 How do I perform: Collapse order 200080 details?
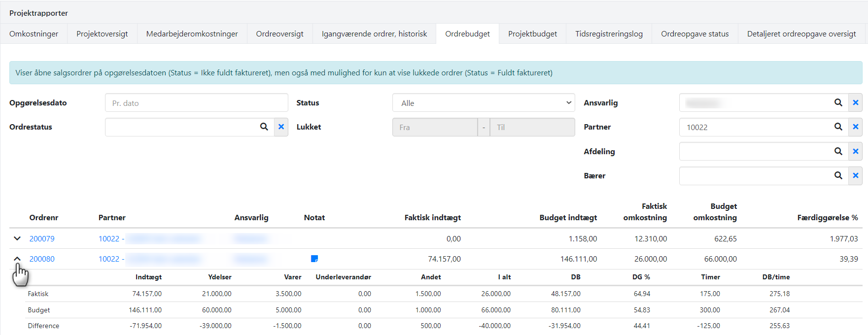coord(17,259)
